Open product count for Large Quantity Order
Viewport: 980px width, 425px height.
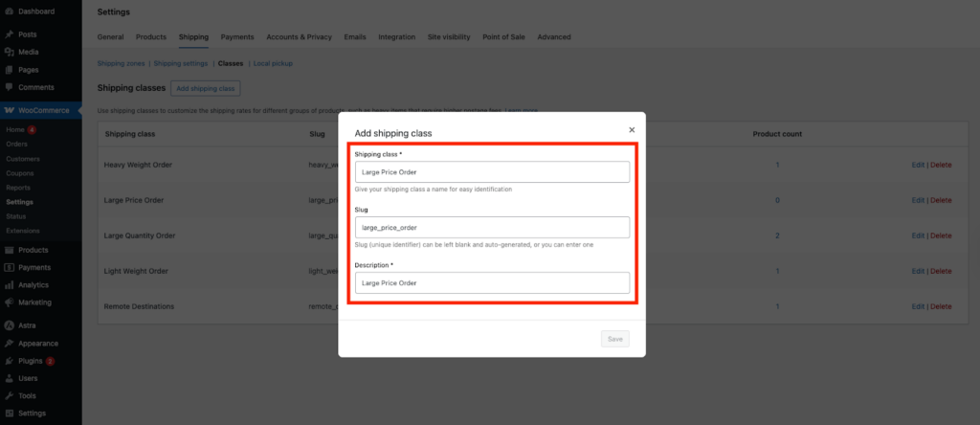pos(777,235)
